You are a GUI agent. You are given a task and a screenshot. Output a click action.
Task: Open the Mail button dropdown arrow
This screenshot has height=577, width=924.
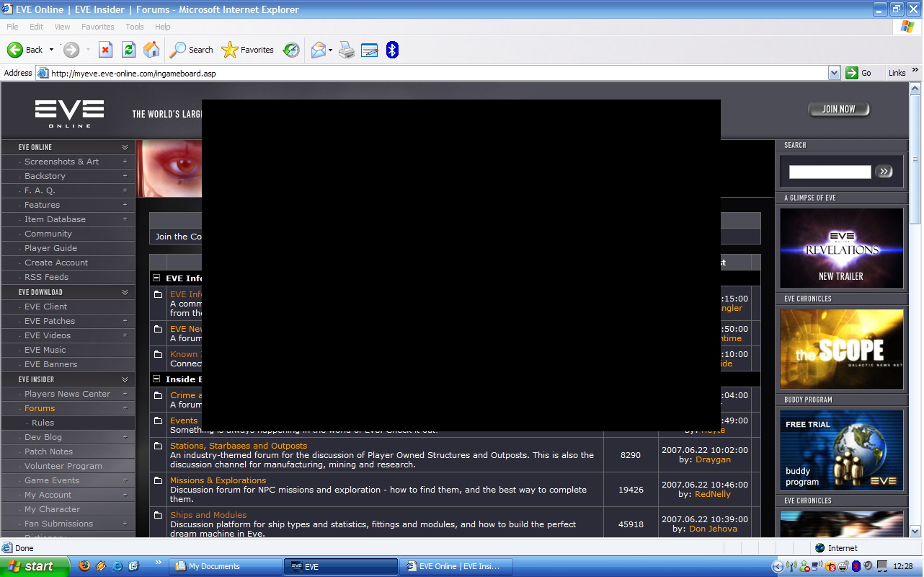tap(330, 50)
